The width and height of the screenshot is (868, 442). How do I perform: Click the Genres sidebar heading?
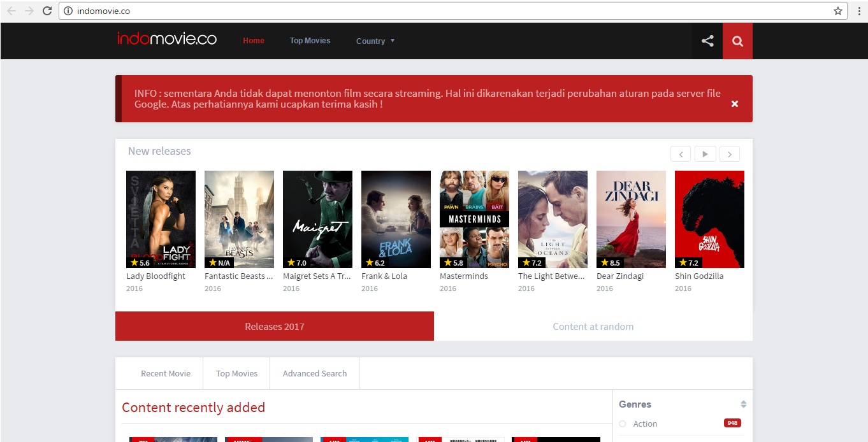[x=635, y=404]
